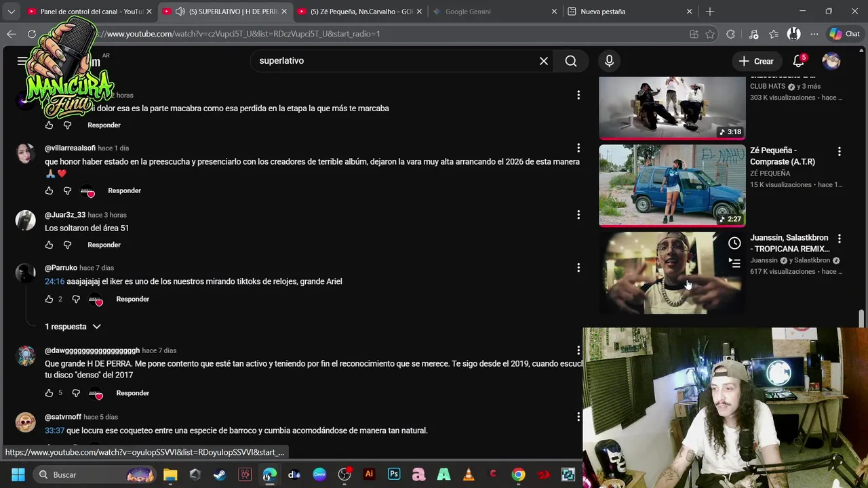Switch to the SUPERLATIVO | H DE PERRA tab
Screen dimensions: 868x488
225,12
